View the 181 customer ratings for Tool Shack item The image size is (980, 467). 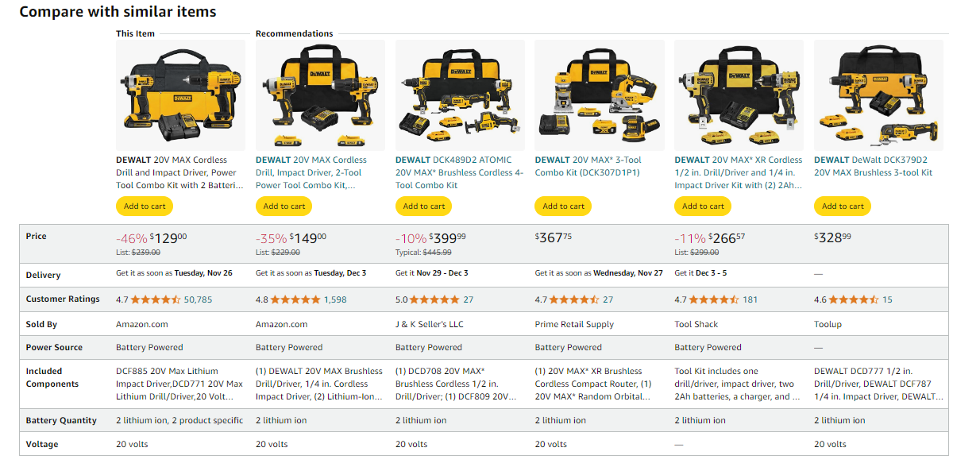(x=750, y=299)
